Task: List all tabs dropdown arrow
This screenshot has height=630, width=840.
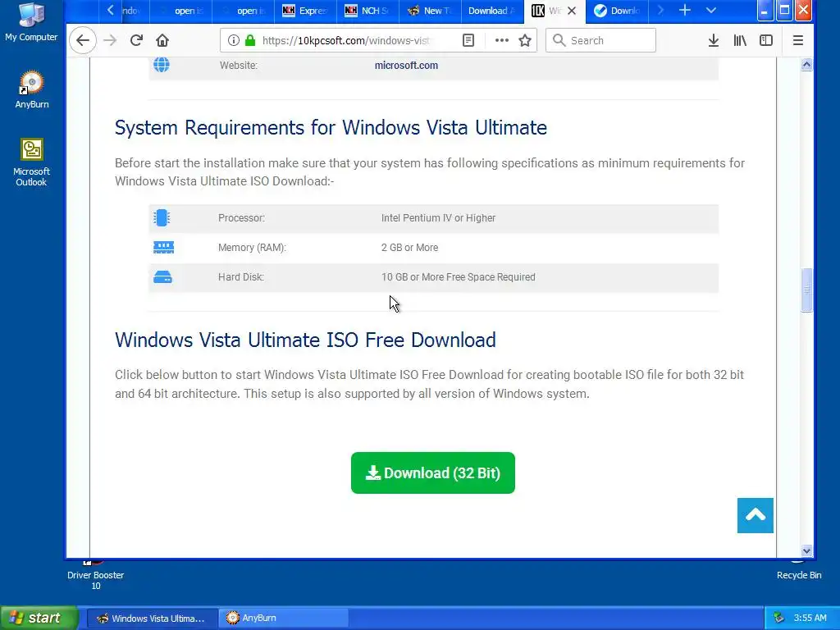Action: pyautogui.click(x=711, y=10)
